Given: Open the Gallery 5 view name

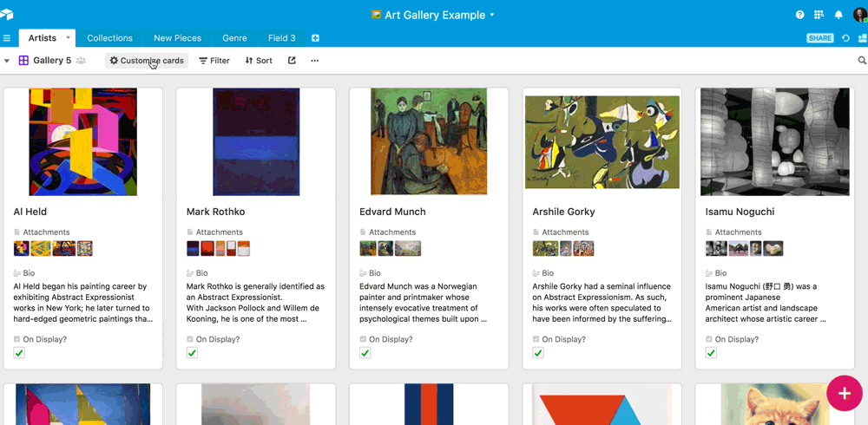Looking at the screenshot, I should click(52, 61).
